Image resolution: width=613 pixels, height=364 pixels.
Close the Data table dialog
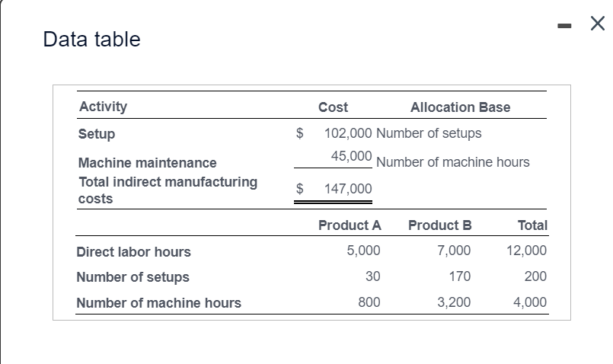[x=597, y=25]
